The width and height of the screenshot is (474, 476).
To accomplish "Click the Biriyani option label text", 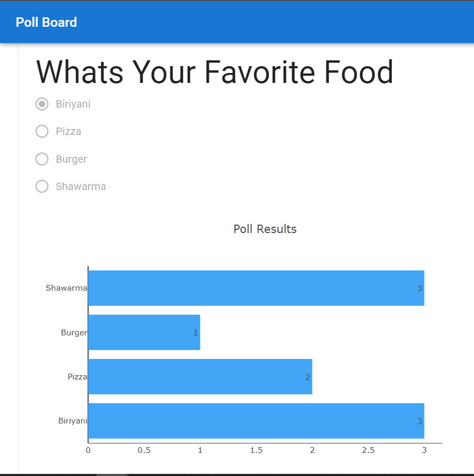I will click(x=73, y=104).
